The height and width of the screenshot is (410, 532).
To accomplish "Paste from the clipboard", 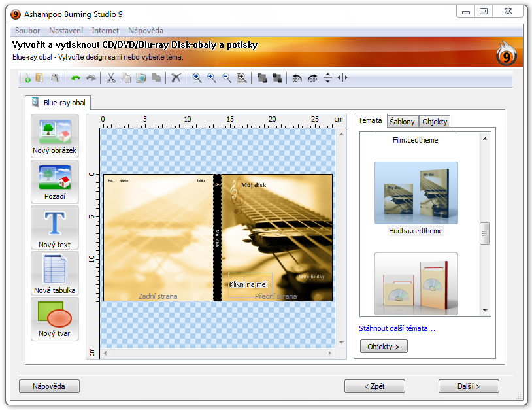I will [141, 78].
